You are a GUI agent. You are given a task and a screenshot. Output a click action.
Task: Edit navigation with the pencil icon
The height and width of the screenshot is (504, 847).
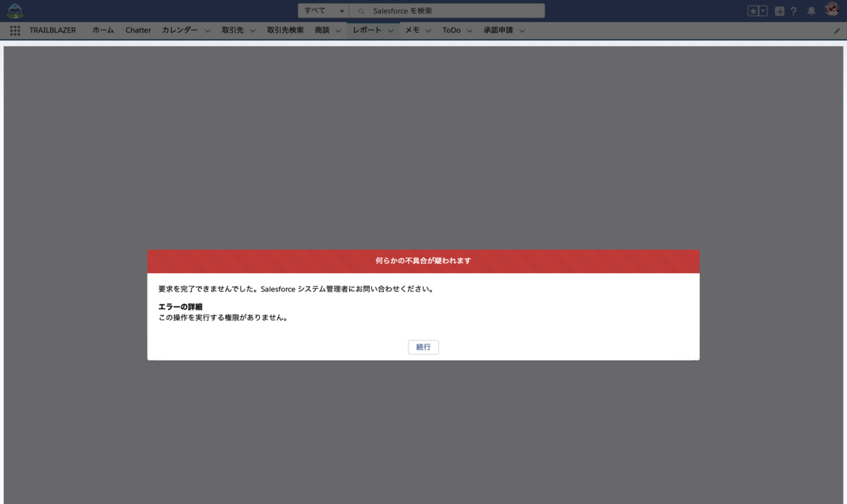click(x=837, y=31)
